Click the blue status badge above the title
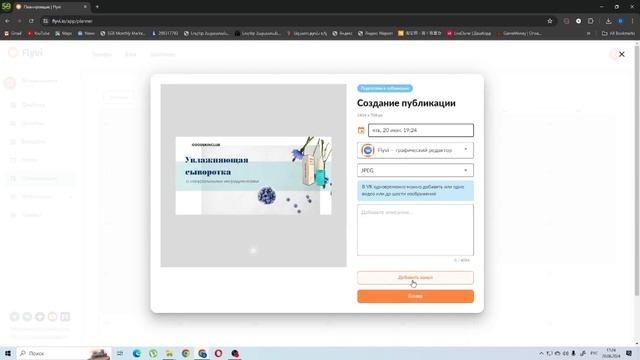640x360 pixels. [385, 88]
